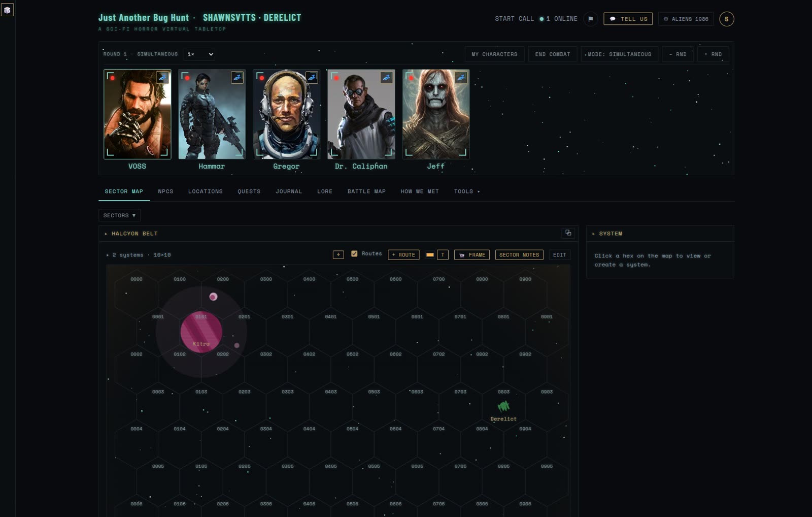Click the red status dot on Gregor's card
Viewport: 812px width, 517px height.
(x=262, y=78)
